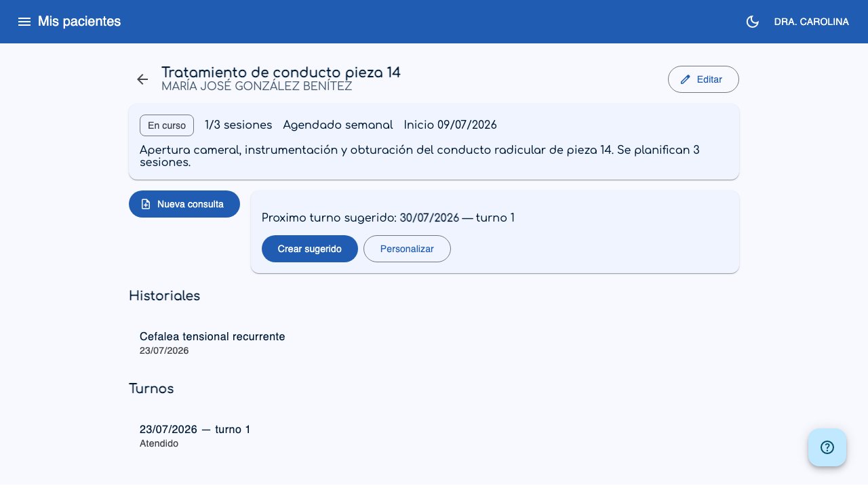Open the DRA. CAROLINA user menu
Screen dimensions: 868x488
pos(811,22)
